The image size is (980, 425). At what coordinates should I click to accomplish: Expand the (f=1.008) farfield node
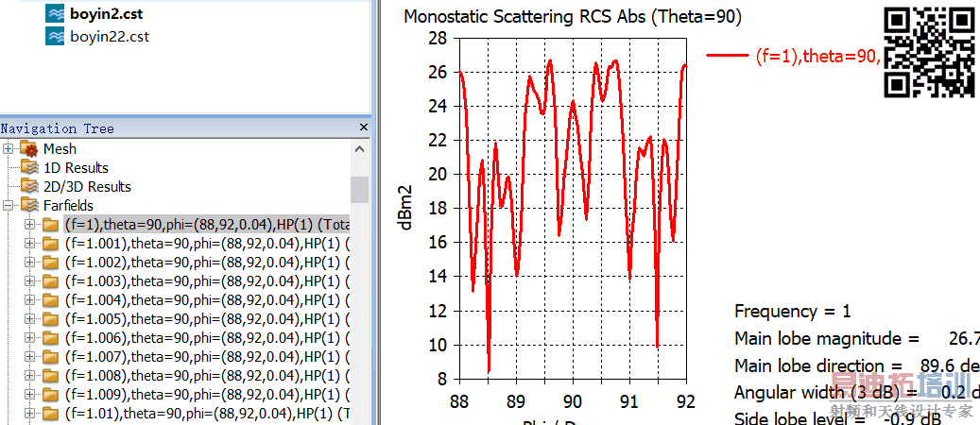click(x=29, y=376)
